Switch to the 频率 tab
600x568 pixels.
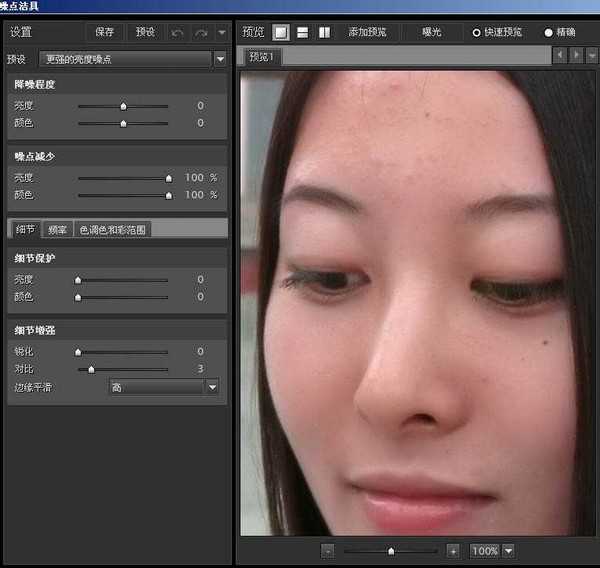(57, 229)
